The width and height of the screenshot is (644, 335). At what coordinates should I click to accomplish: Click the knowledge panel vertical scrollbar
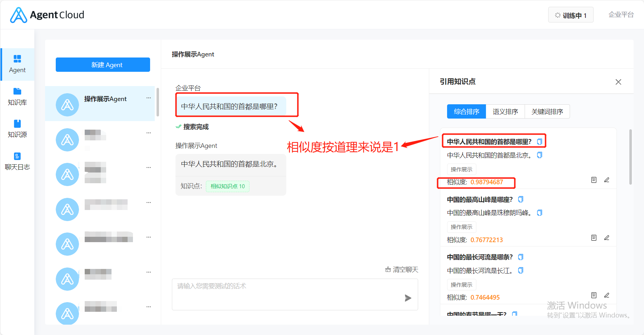(x=630, y=157)
